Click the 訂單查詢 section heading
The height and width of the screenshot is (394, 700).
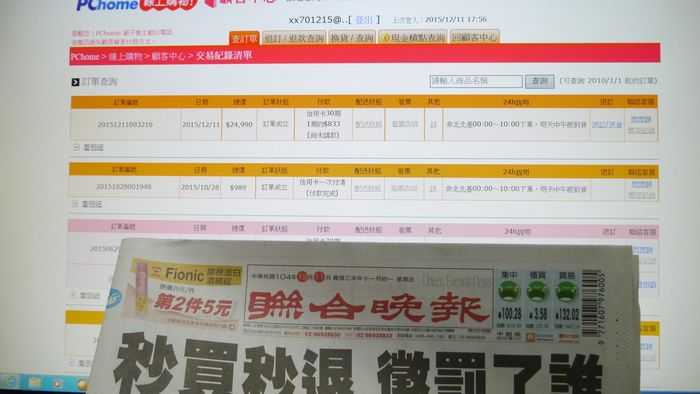(x=100, y=82)
